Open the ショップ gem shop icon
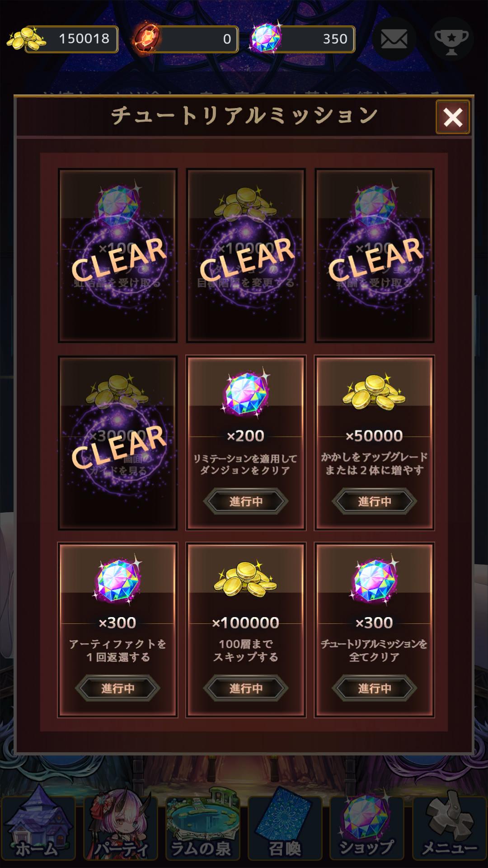 pos(367,829)
